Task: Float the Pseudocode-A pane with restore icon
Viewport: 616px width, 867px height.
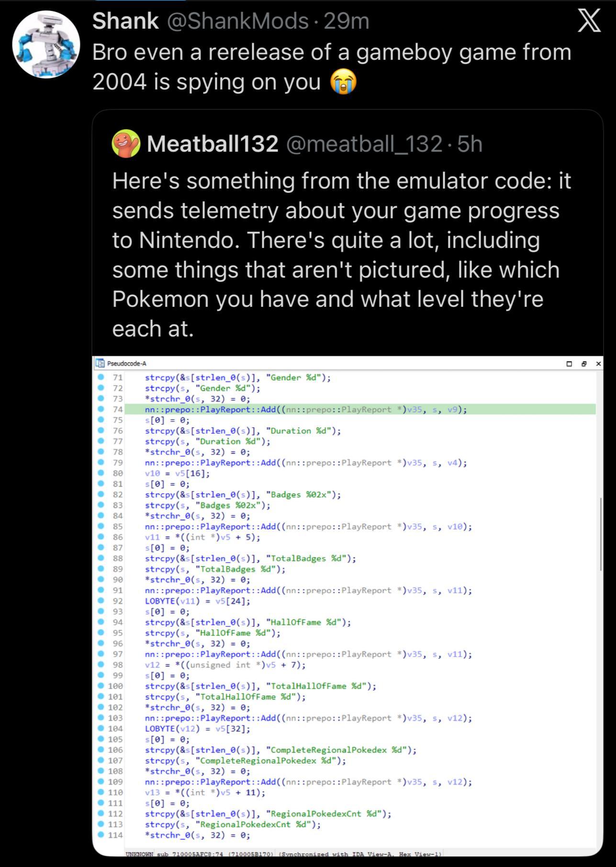Action: point(583,364)
